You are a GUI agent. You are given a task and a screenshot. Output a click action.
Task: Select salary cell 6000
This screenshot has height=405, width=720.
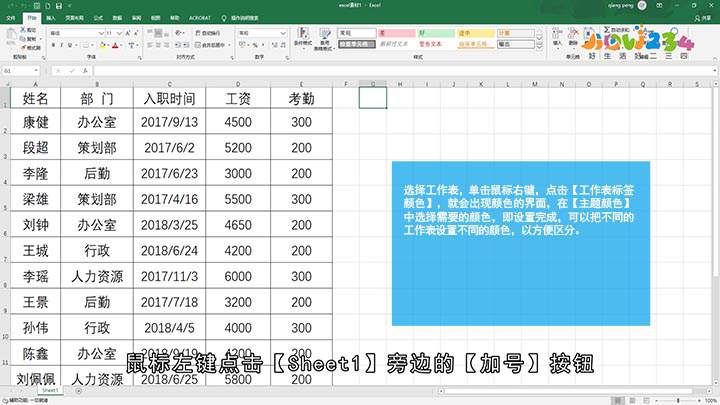pos(238,276)
